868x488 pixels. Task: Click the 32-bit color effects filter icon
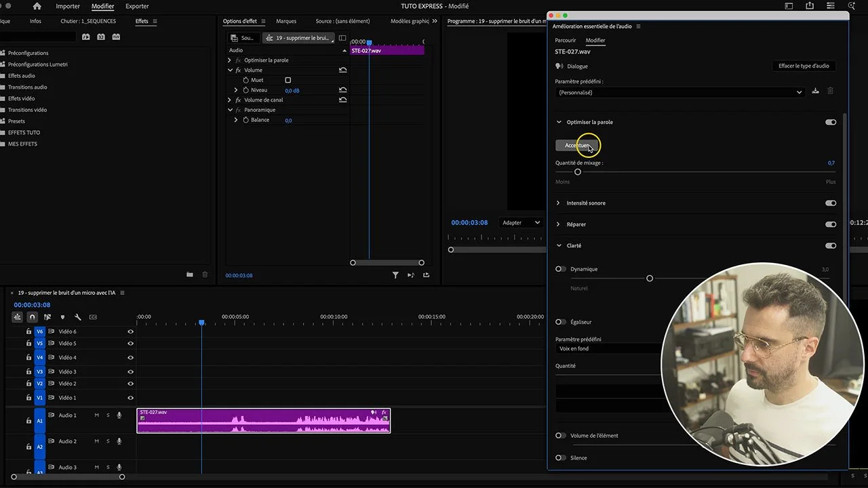click(x=101, y=37)
